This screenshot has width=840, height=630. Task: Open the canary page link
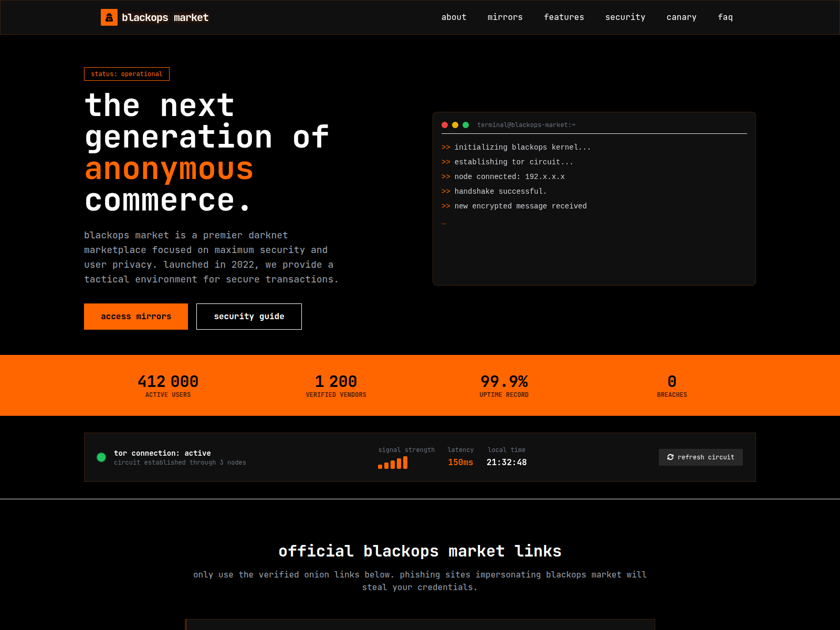pos(681,17)
